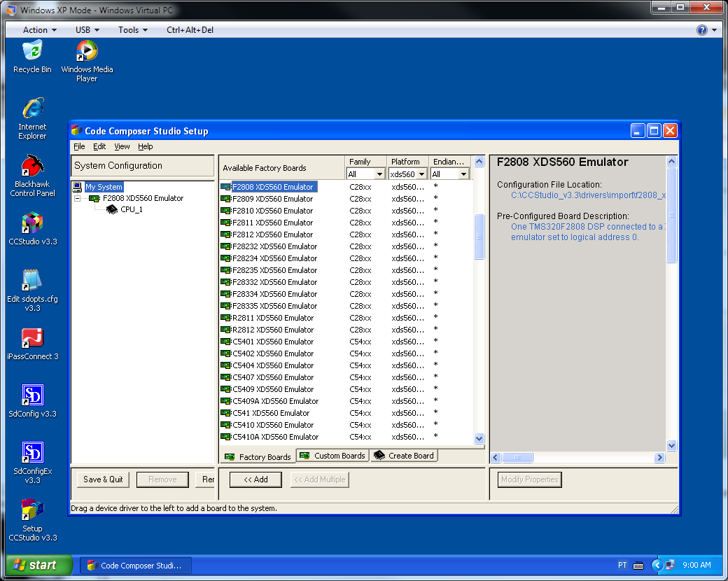Select Setup CCStudio v3.3 desktop icon

pos(32,520)
